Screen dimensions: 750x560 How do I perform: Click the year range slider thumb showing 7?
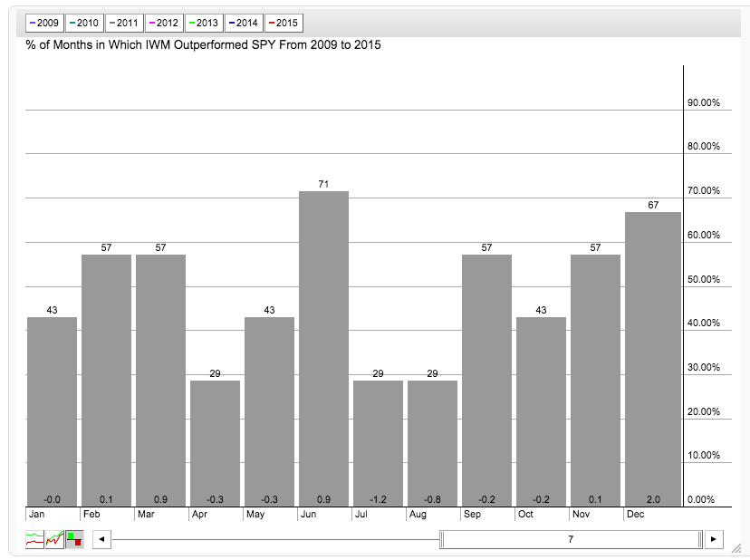click(x=572, y=539)
